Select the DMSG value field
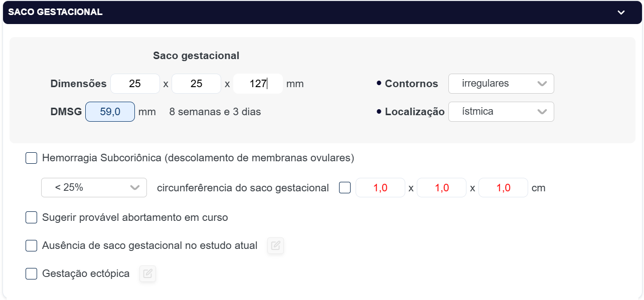644x300 pixels. [x=110, y=112]
